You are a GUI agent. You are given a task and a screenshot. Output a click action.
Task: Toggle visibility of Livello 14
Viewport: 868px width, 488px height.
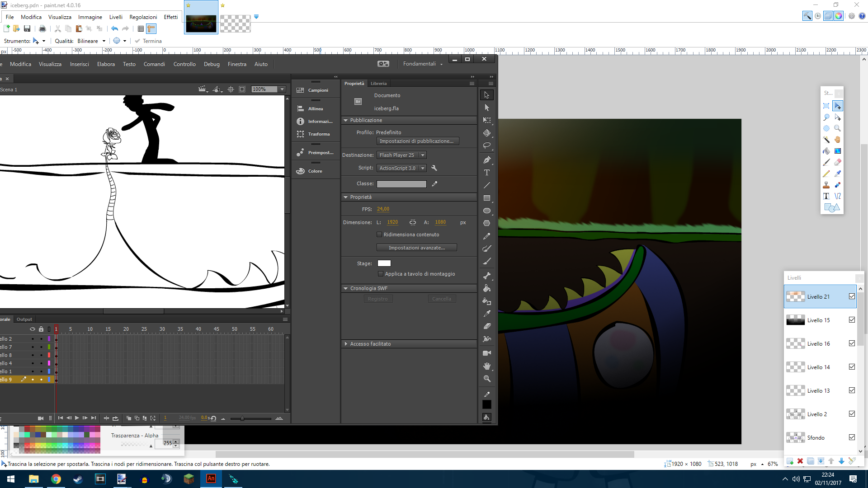(852, 367)
